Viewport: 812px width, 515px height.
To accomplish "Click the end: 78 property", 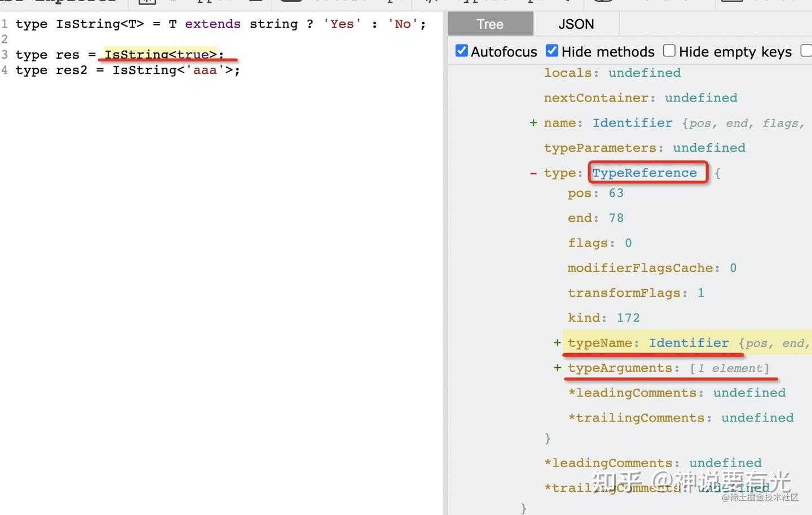I will [x=595, y=218].
